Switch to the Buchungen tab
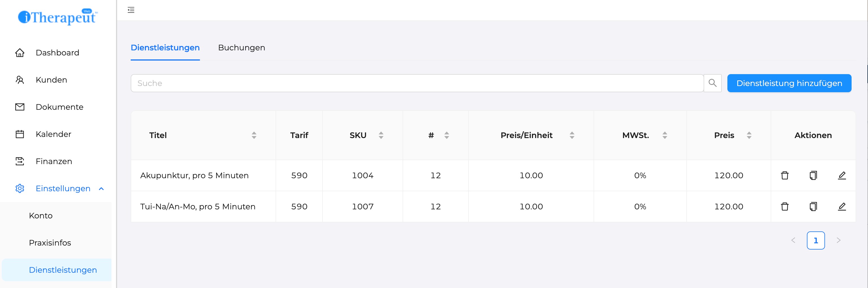The width and height of the screenshot is (868, 288). tap(242, 48)
